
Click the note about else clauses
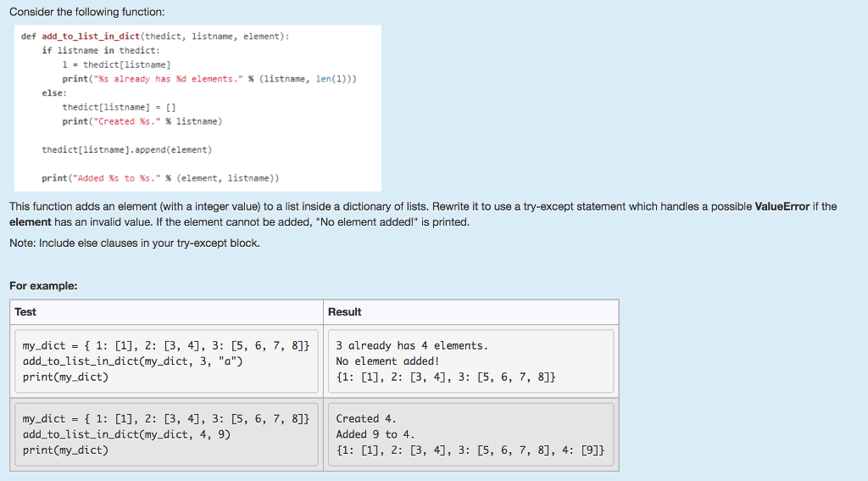click(x=135, y=243)
